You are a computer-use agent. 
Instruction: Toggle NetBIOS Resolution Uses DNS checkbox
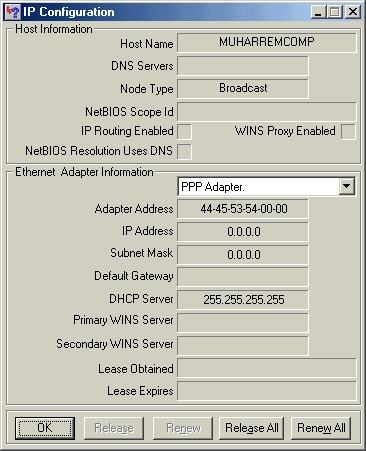(184, 152)
